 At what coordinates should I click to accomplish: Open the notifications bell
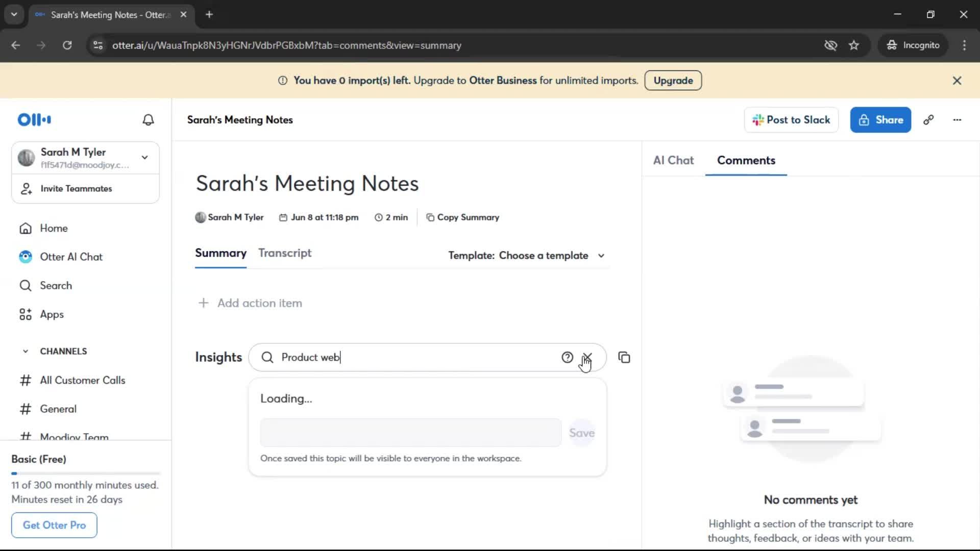pos(148,120)
